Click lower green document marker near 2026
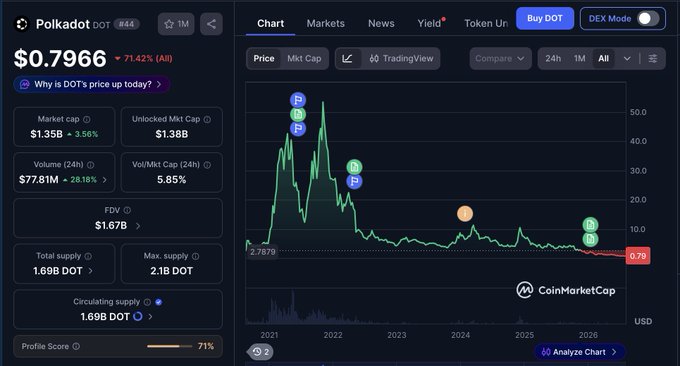The height and width of the screenshot is (366, 680). pyautogui.click(x=590, y=239)
